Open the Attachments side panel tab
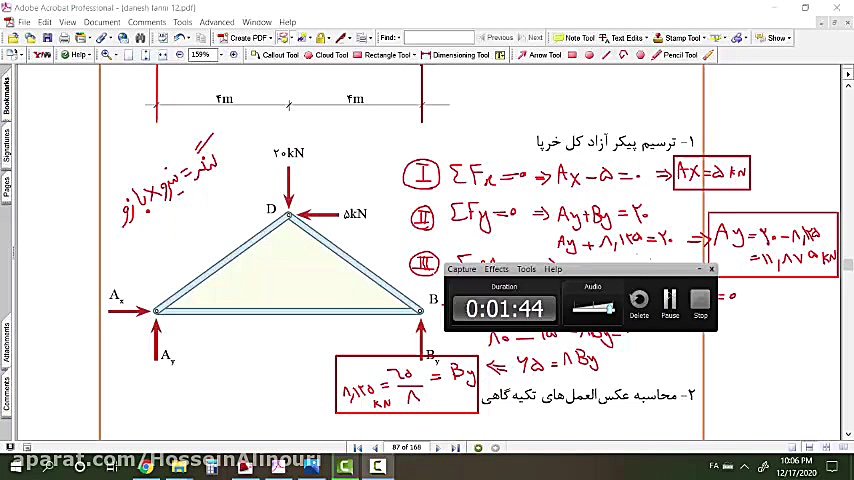Viewport: 854px width, 480px height. [7, 342]
